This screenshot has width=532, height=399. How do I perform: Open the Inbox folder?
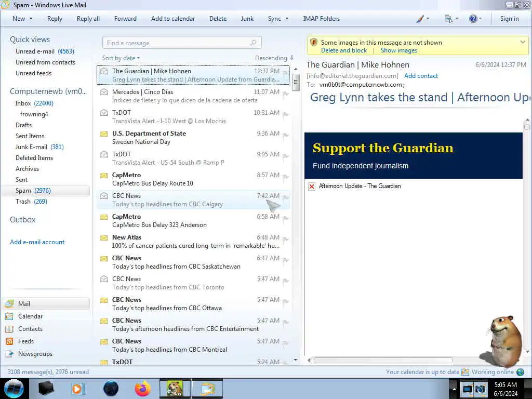(x=34, y=103)
